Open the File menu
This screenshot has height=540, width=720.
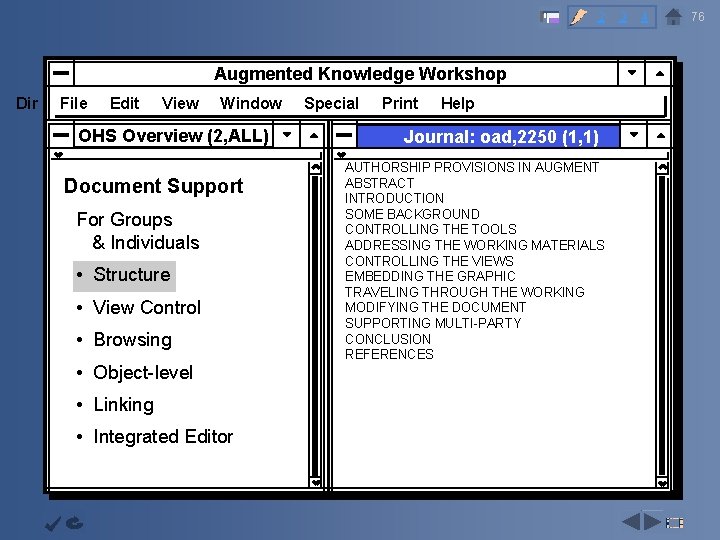point(73,103)
